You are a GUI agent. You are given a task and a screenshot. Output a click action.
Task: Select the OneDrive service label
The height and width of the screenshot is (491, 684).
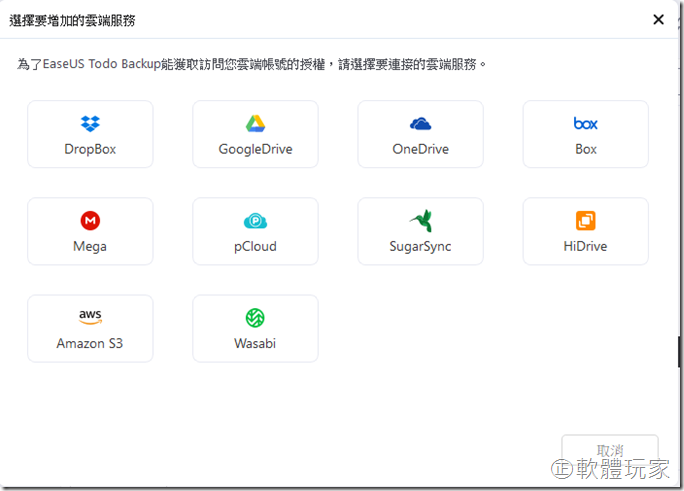pos(420,149)
